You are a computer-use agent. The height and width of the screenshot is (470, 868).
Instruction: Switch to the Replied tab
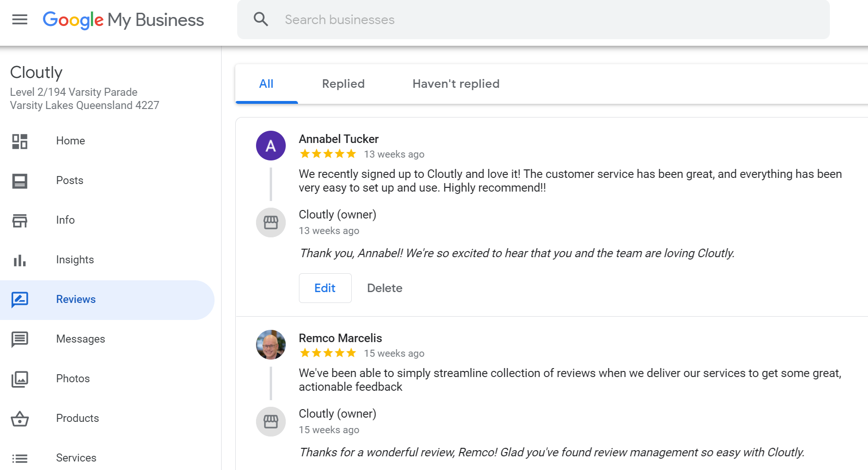coord(343,84)
